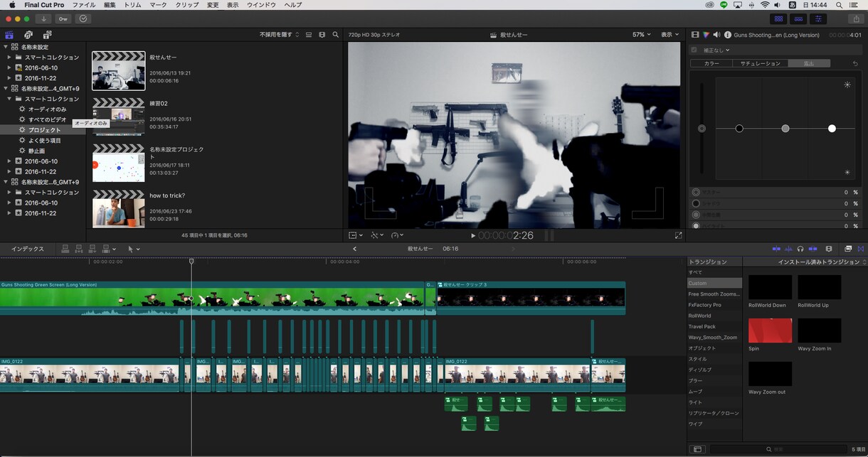Toggle the browser panel visibility
This screenshot has height=457, width=868.
(779, 18)
